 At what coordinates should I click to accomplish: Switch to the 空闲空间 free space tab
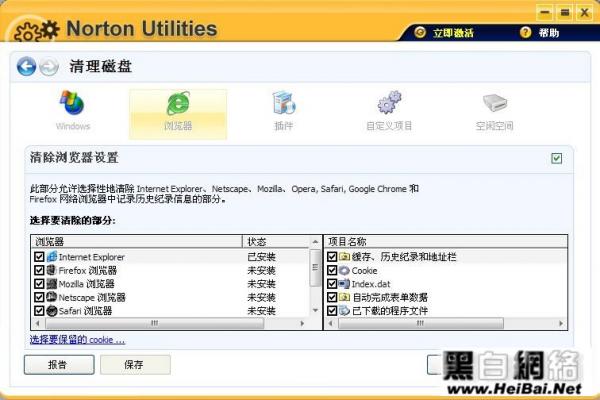coord(494,111)
